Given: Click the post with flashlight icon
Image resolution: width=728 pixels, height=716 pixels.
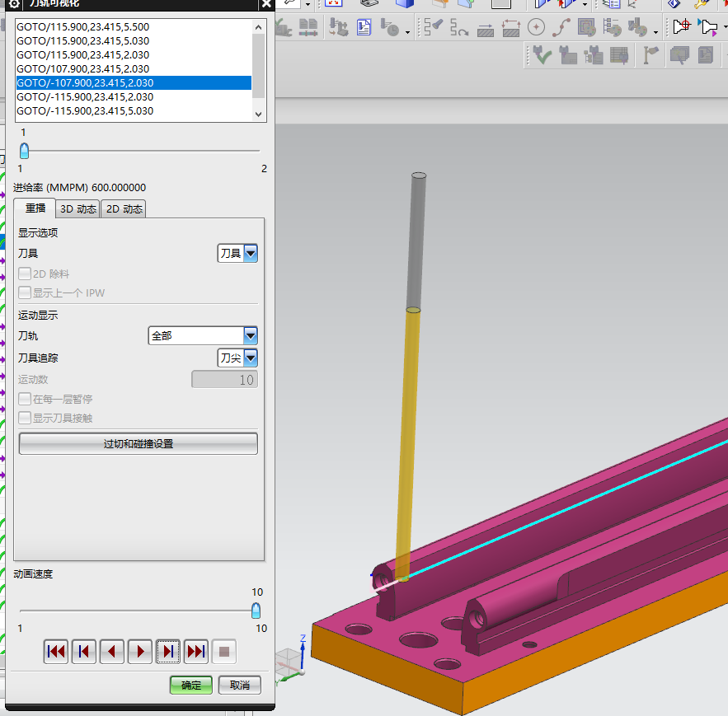Looking at the screenshot, I should pyautogui.click(x=651, y=55).
